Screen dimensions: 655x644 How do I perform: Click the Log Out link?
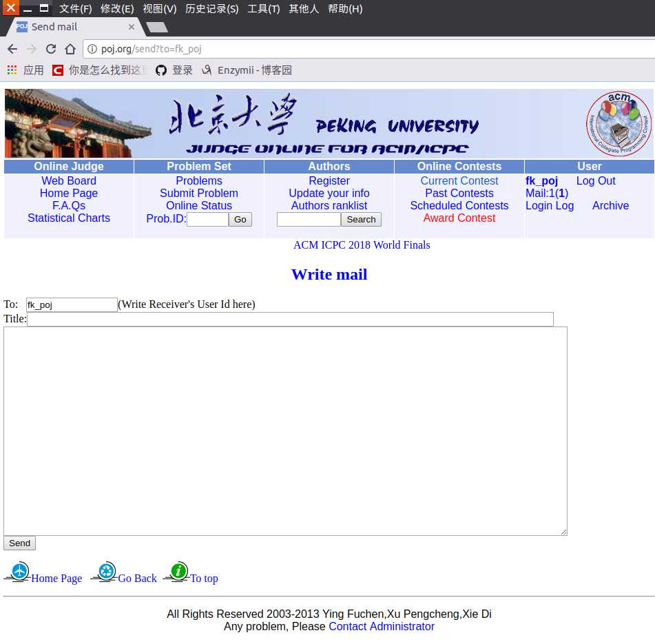[596, 181]
